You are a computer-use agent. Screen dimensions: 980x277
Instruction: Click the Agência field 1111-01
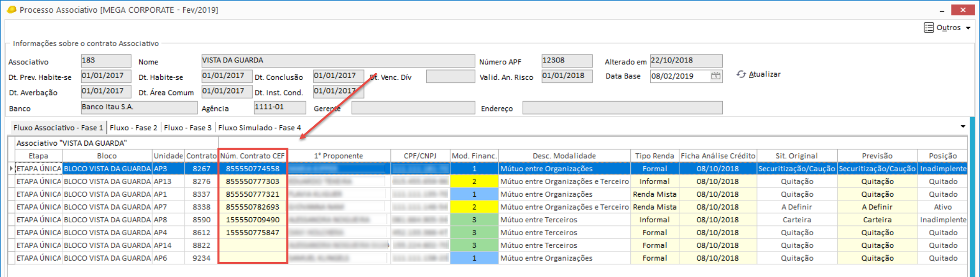pyautogui.click(x=280, y=107)
